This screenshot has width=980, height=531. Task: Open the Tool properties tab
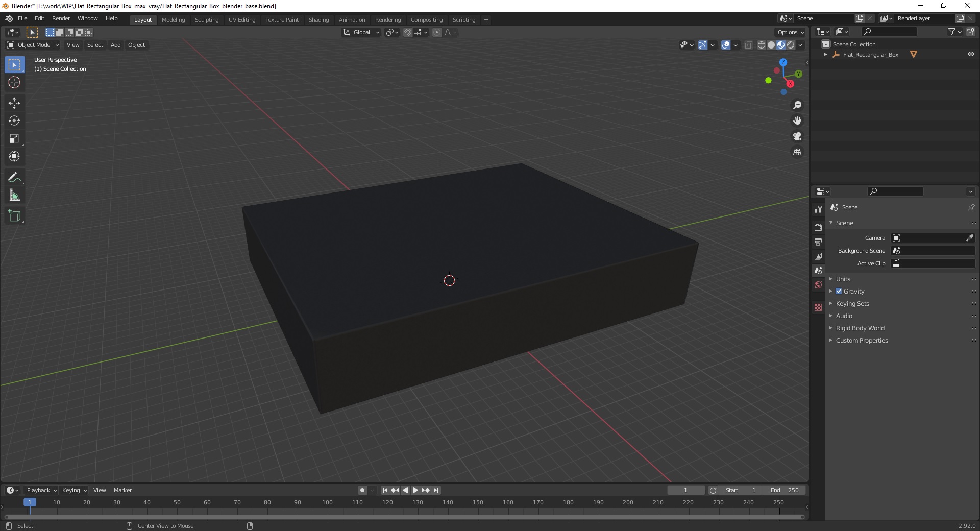(x=818, y=209)
